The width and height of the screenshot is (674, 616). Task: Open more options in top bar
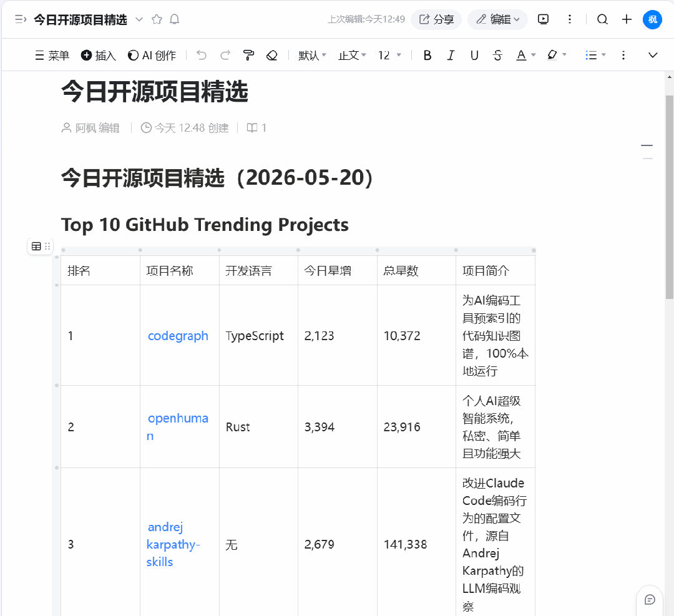click(570, 19)
